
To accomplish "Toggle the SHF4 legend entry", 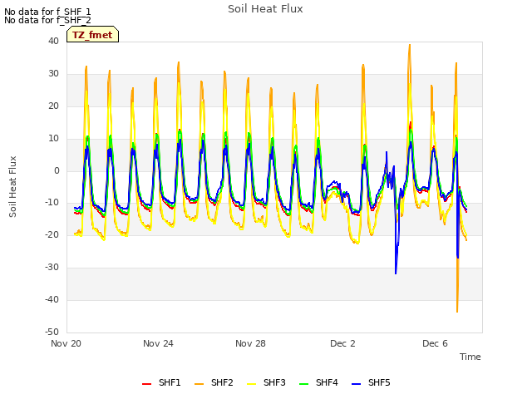I will (319, 382).
